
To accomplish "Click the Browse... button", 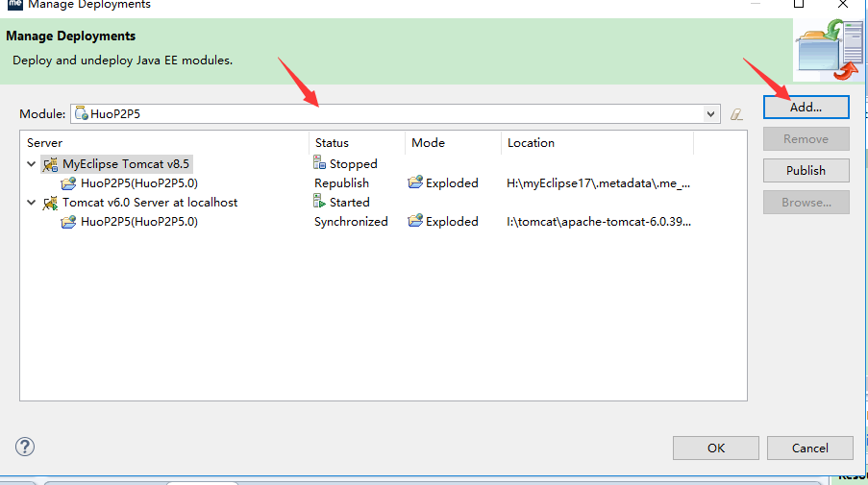I will click(806, 203).
